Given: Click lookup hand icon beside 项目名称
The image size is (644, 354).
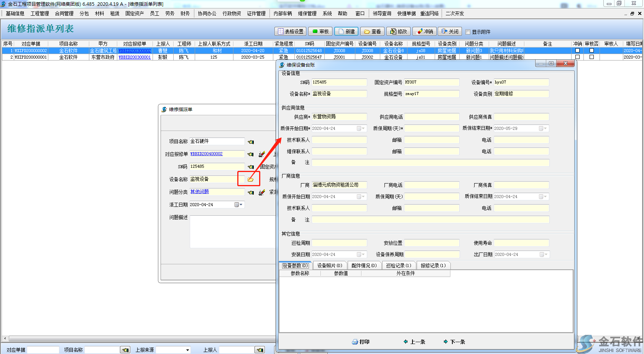Looking at the screenshot, I should tap(251, 142).
